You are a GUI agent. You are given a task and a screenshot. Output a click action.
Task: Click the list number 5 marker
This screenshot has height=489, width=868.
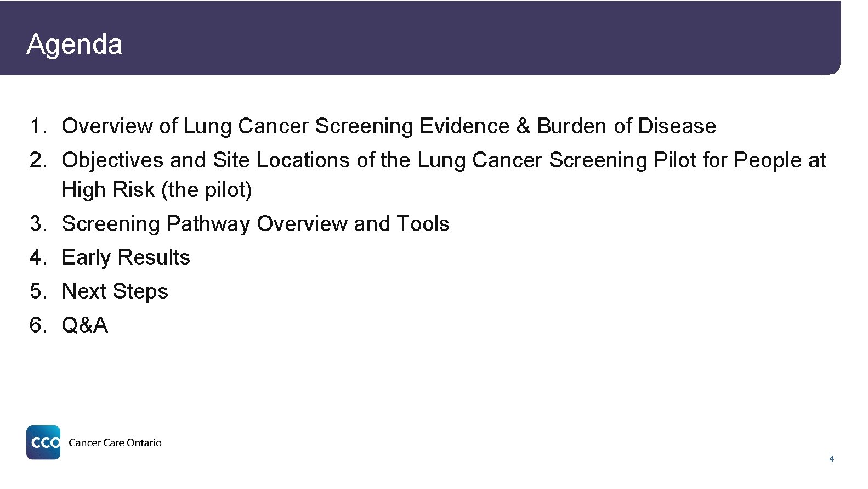pos(38,291)
